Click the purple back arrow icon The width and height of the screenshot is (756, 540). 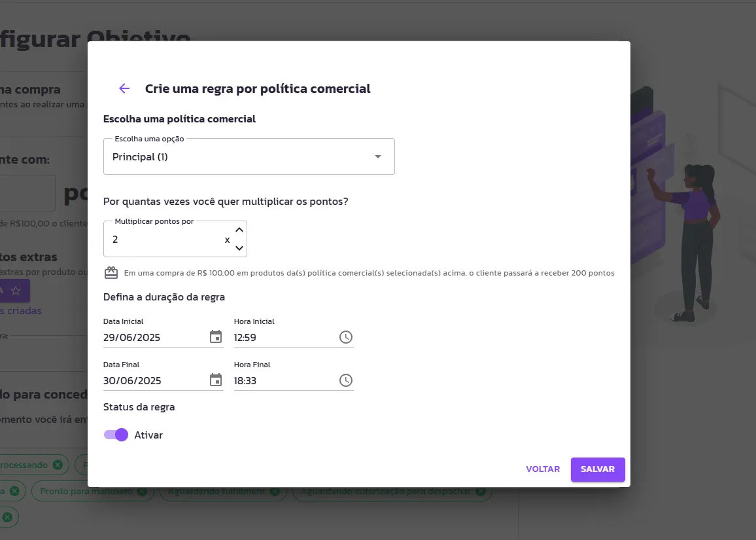coord(124,88)
